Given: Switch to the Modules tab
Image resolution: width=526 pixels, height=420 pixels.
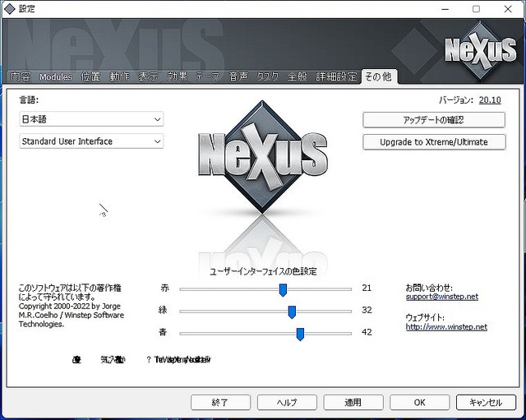Looking at the screenshot, I should point(56,77).
